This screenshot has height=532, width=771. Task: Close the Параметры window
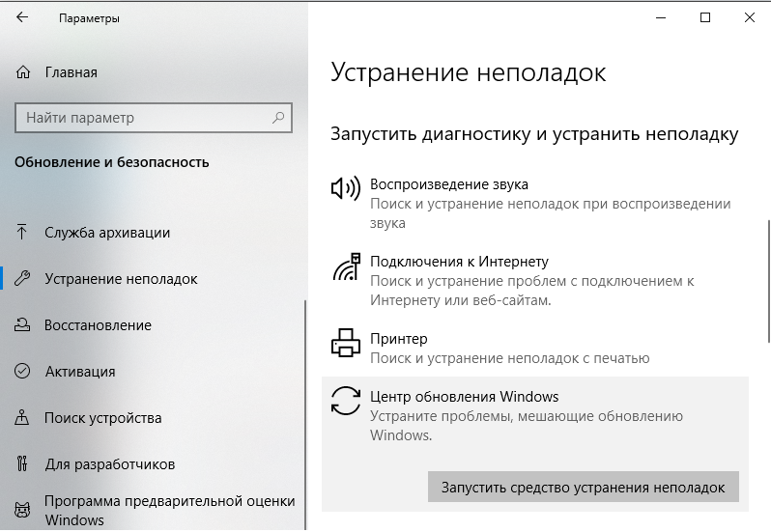point(750,17)
